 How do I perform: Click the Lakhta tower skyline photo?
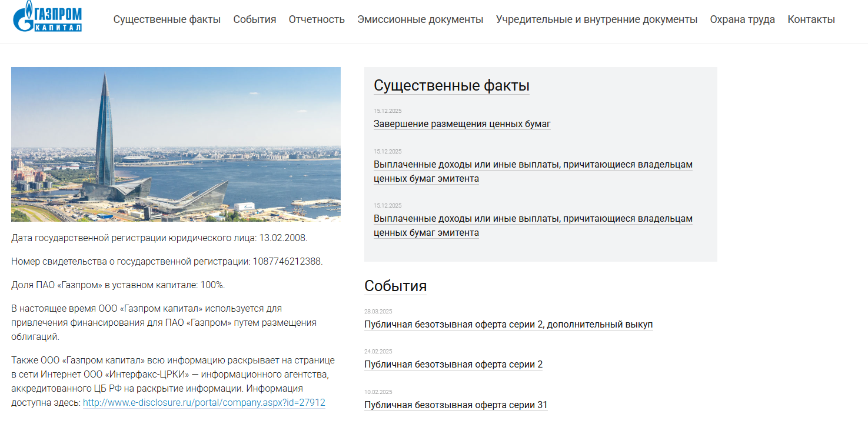pos(175,144)
